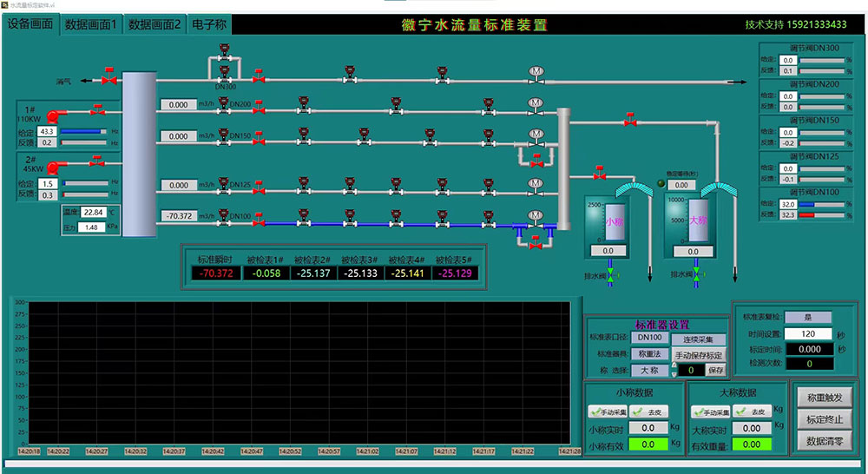Click the motorized valve on DN200 line
868x474 pixels.
click(536, 105)
